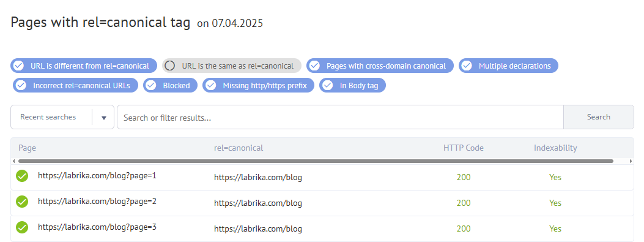Enable 'URL is the same as rel=canonical' filter
The width and height of the screenshot is (644, 242).
coord(232,66)
